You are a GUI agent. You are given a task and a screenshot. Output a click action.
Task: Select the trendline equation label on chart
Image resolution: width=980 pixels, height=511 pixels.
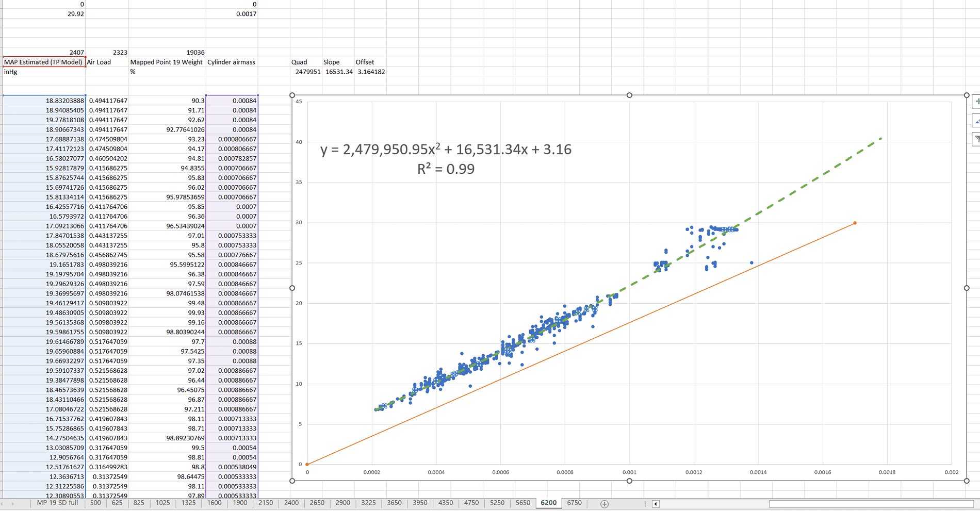coord(446,150)
